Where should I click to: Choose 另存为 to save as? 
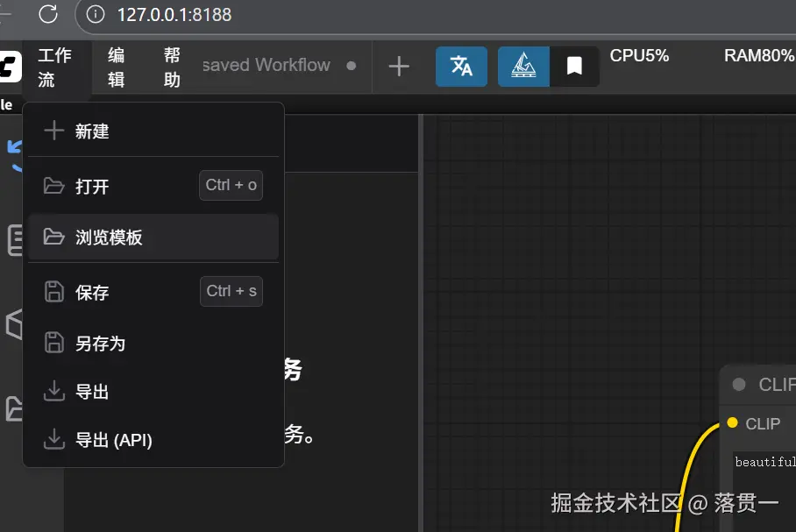(x=153, y=344)
